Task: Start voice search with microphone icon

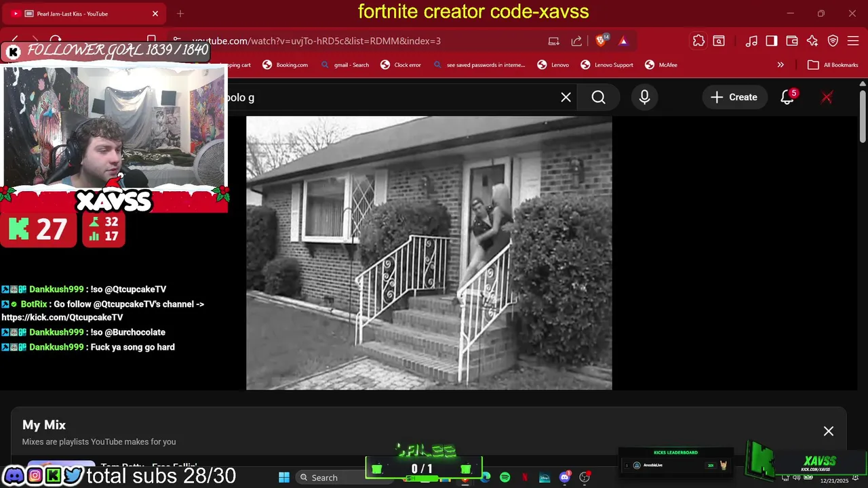Action: tap(644, 97)
